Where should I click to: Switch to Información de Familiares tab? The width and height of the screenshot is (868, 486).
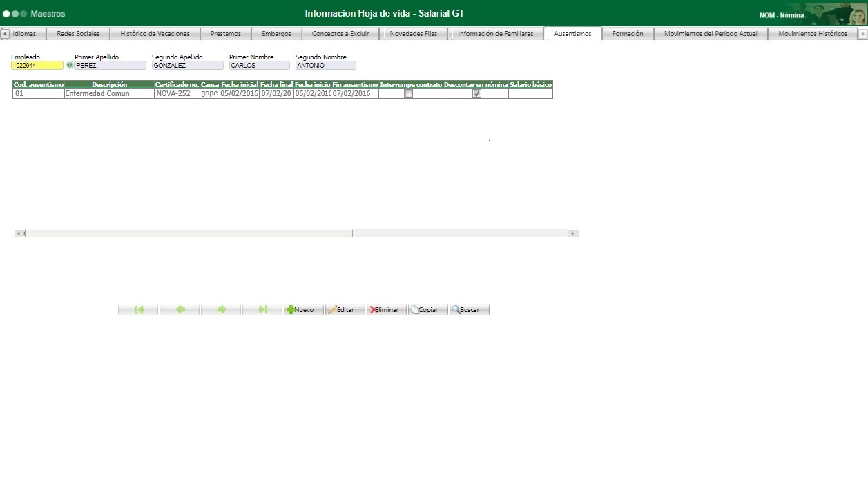click(496, 34)
